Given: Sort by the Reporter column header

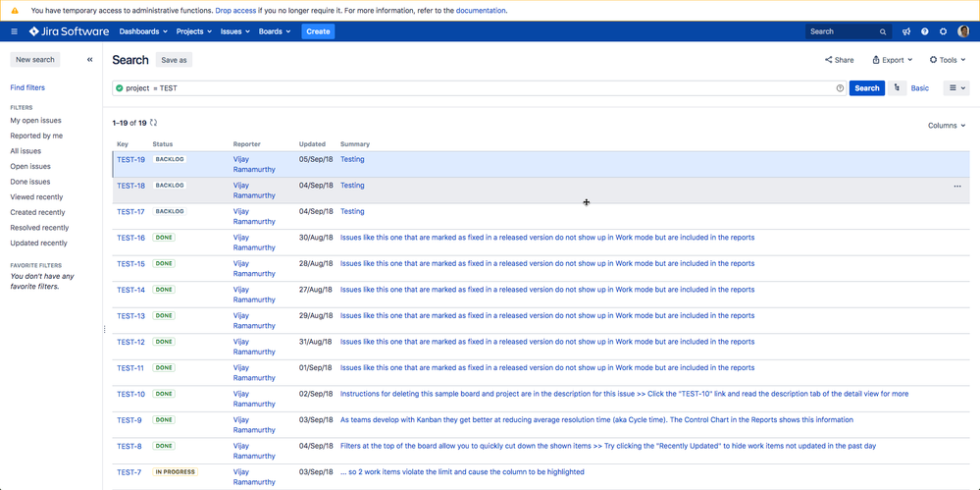Looking at the screenshot, I should pos(247,144).
